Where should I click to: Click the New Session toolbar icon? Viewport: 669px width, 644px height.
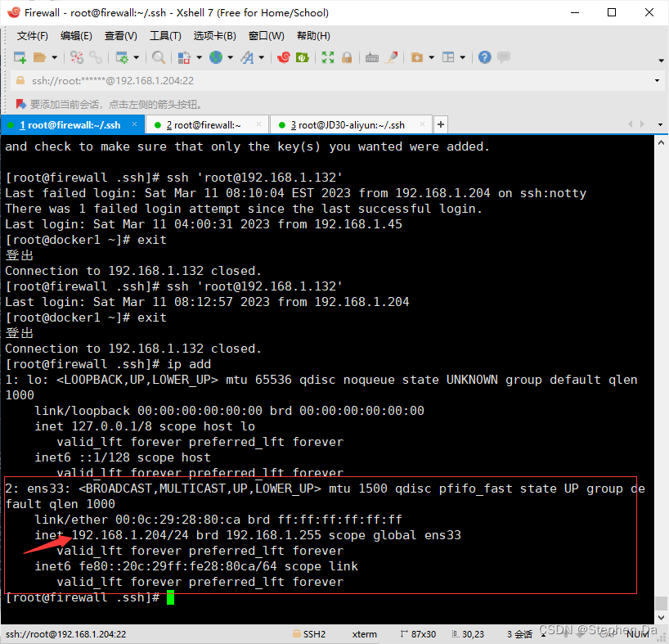tap(20, 57)
